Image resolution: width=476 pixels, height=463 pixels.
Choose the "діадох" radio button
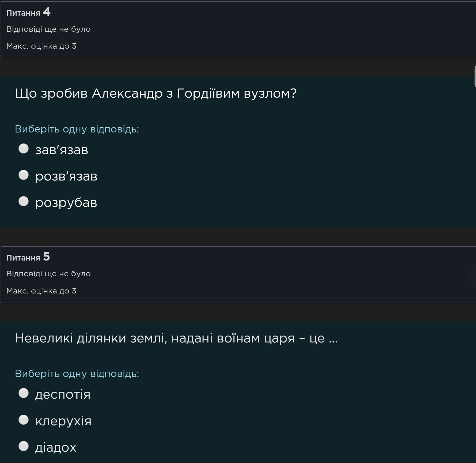(24, 446)
